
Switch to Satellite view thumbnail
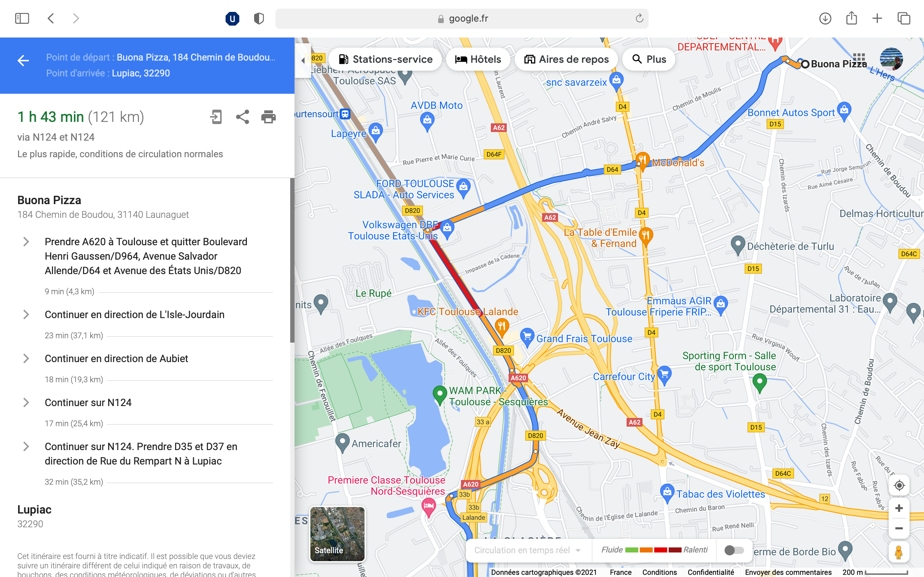337,534
